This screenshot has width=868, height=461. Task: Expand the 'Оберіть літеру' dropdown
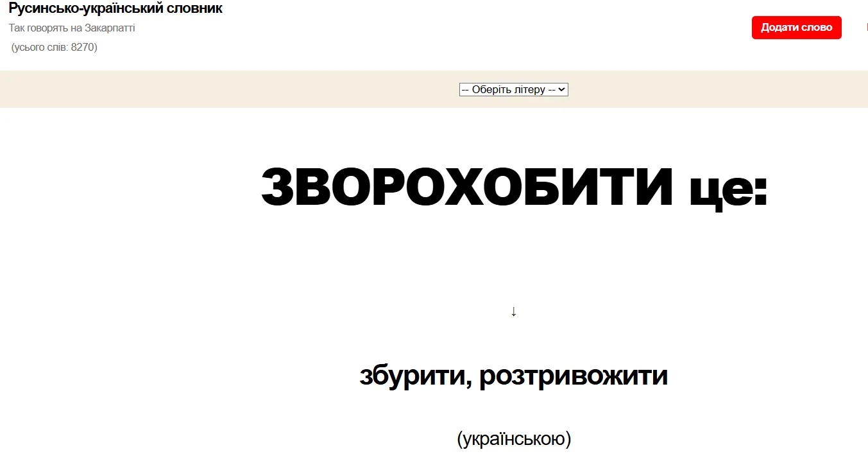(x=513, y=90)
